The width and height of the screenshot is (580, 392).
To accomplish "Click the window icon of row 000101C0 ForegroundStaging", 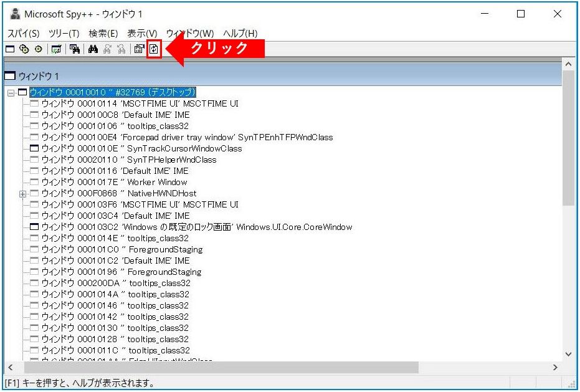I will [x=34, y=249].
